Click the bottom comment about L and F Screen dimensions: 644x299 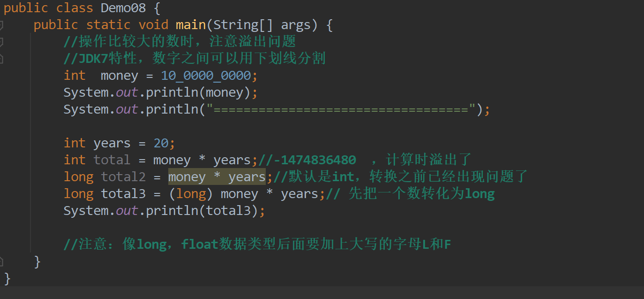[x=257, y=245]
